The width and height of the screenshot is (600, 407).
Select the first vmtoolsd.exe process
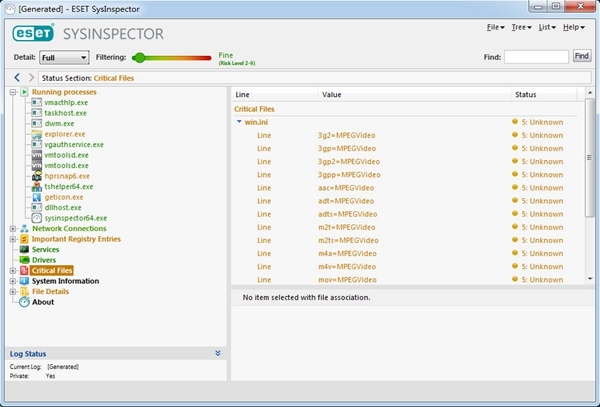pyautogui.click(x=66, y=155)
